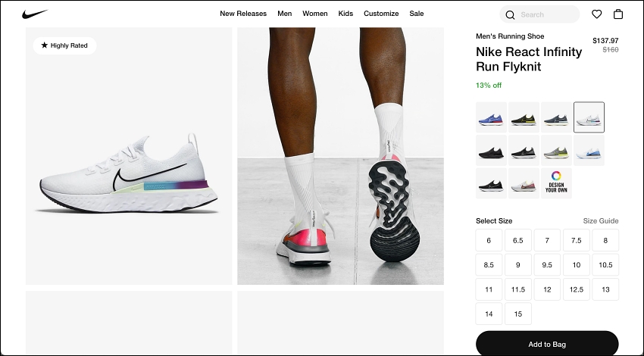
Task: Choose size 9.5
Action: [x=547, y=265]
